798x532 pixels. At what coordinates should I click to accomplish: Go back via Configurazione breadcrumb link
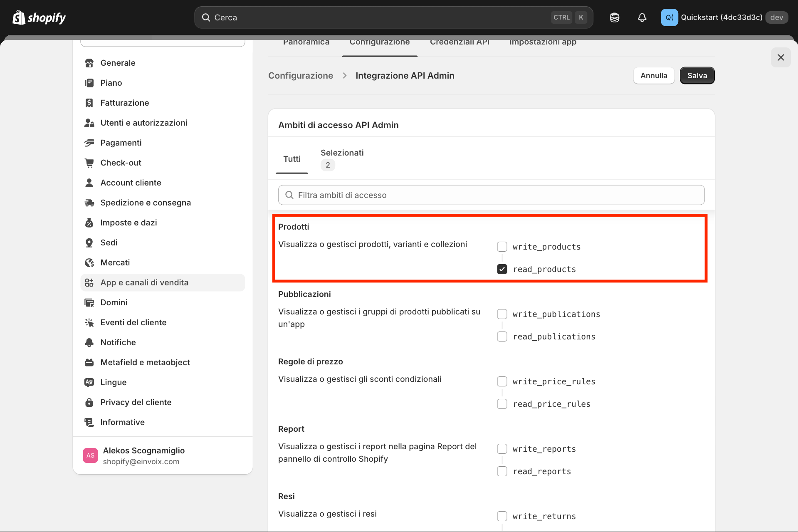(x=300, y=75)
